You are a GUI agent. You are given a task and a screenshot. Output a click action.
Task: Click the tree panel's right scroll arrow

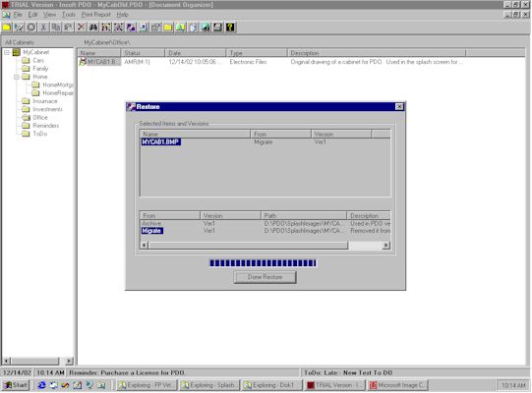69,361
